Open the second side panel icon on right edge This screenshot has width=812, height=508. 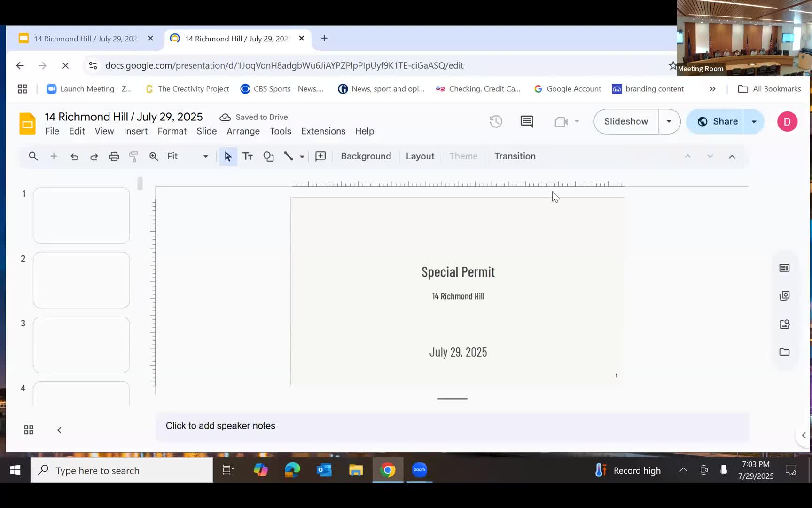(784, 296)
